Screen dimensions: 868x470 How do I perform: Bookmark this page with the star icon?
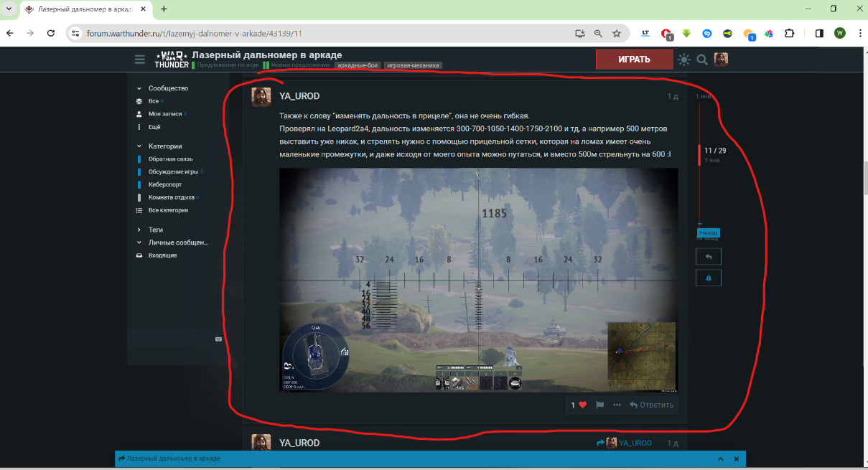coord(617,33)
